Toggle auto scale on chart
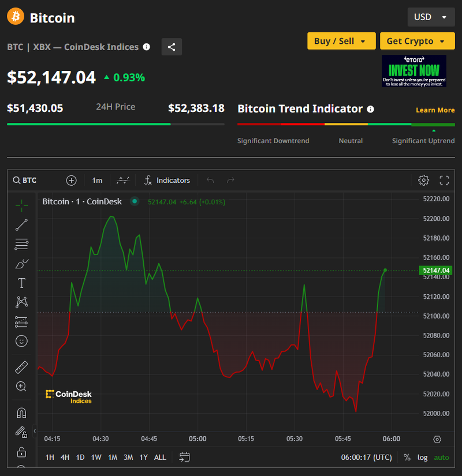Image resolution: width=462 pixels, height=476 pixels. (x=441, y=457)
